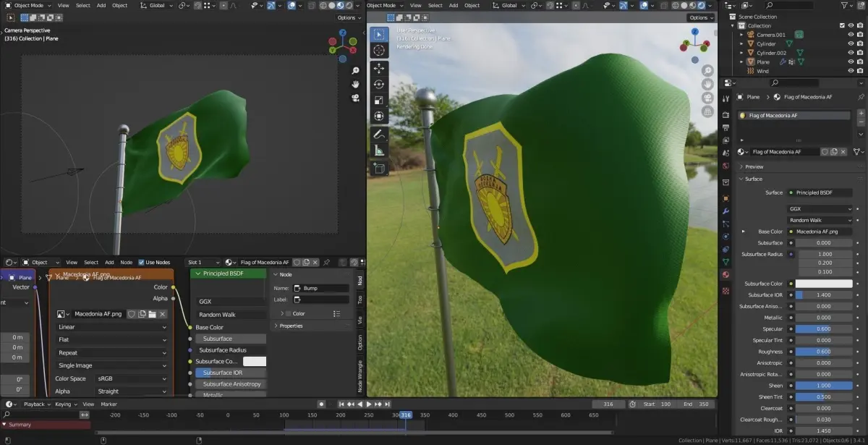Select the Transform tool in right viewport toolbar
This screenshot has width=868, height=445.
pyautogui.click(x=379, y=116)
